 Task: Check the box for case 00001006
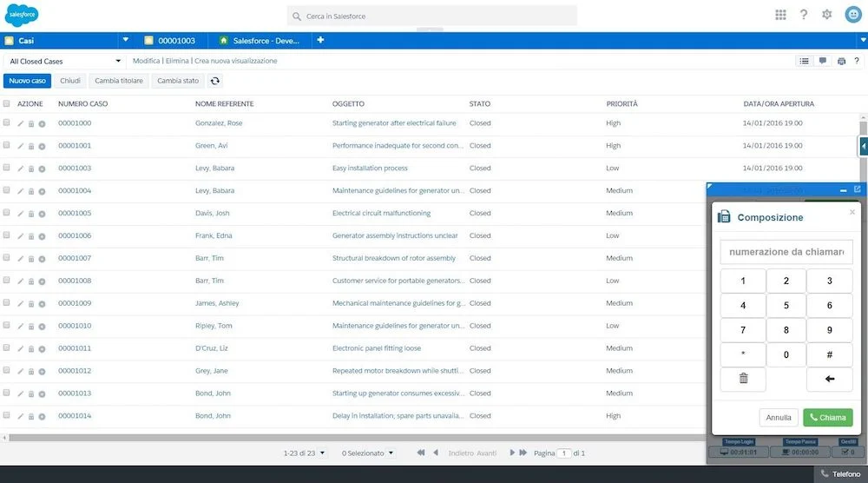(7, 235)
